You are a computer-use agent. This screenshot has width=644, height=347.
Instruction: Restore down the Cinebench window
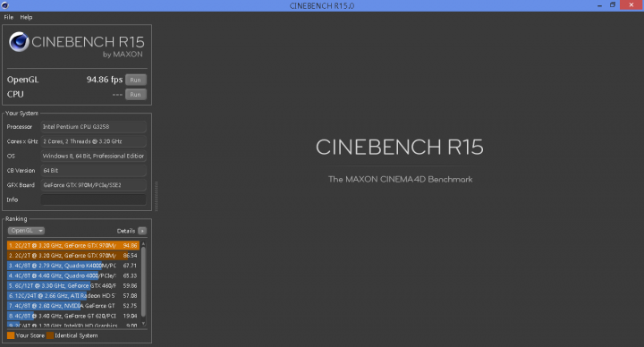click(613, 5)
